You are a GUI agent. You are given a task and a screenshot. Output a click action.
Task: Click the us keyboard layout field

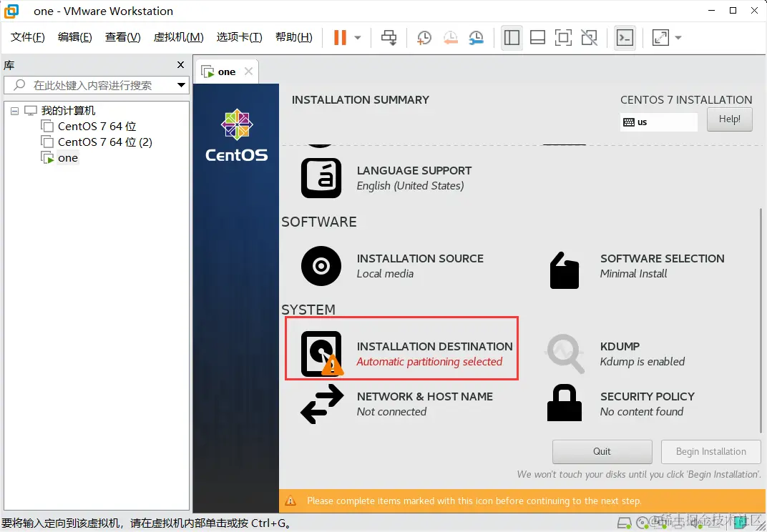coord(658,122)
